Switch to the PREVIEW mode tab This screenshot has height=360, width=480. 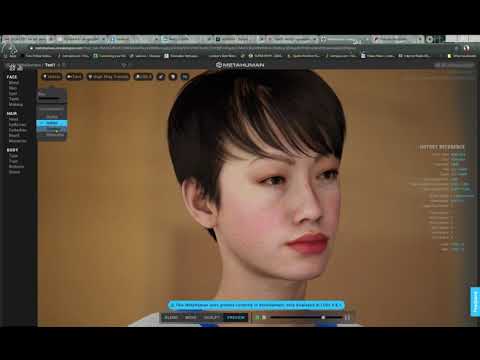236,317
